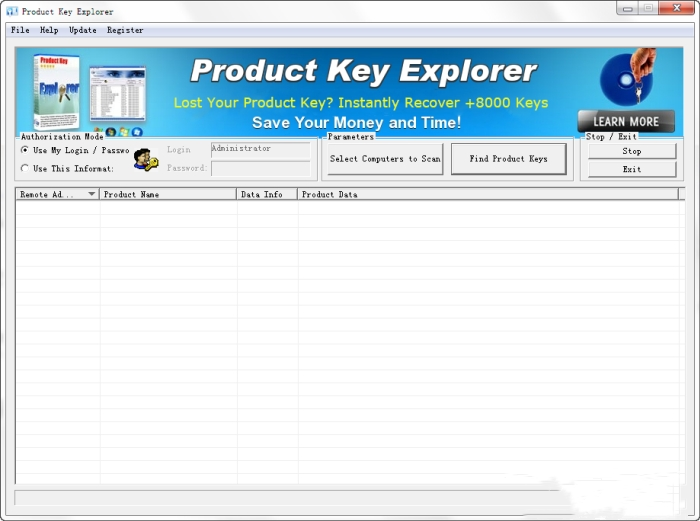The height and width of the screenshot is (521, 700).
Task: Click the Find Product Keys button
Action: click(x=508, y=159)
